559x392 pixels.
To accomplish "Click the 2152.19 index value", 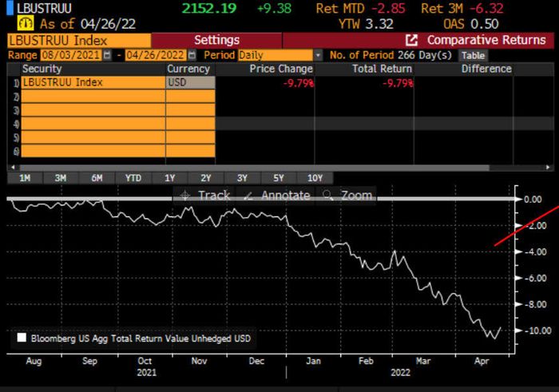I will [209, 8].
